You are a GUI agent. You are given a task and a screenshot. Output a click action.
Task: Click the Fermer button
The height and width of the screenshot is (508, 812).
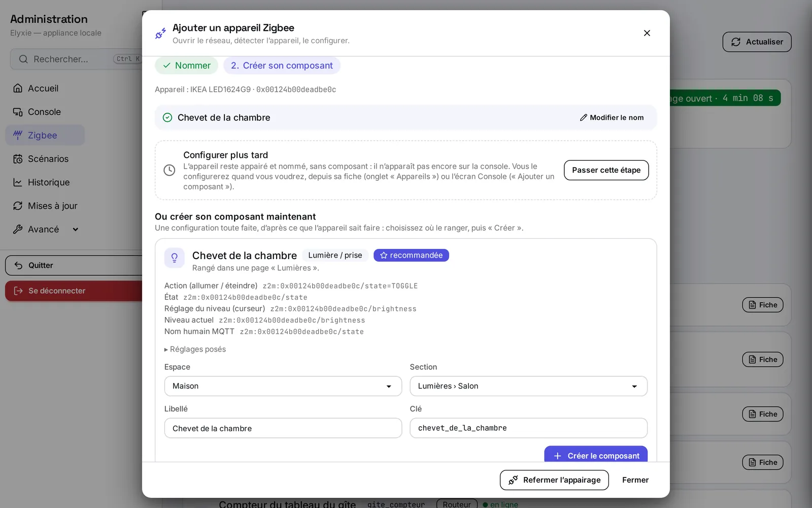[635, 480]
